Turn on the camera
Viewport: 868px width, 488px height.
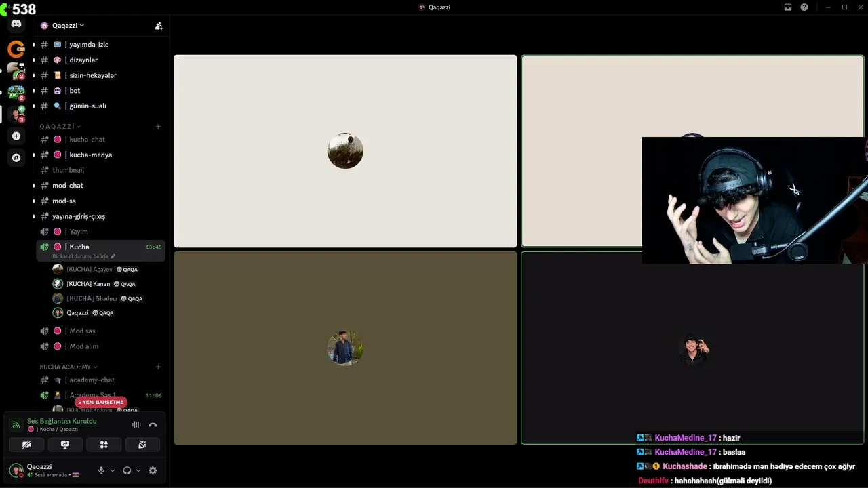[26, 445]
